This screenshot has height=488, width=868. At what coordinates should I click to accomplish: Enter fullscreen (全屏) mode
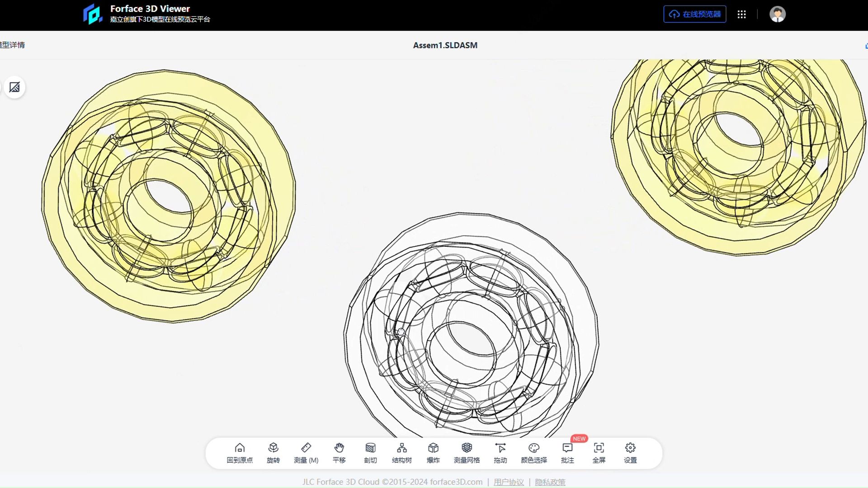pos(599,452)
